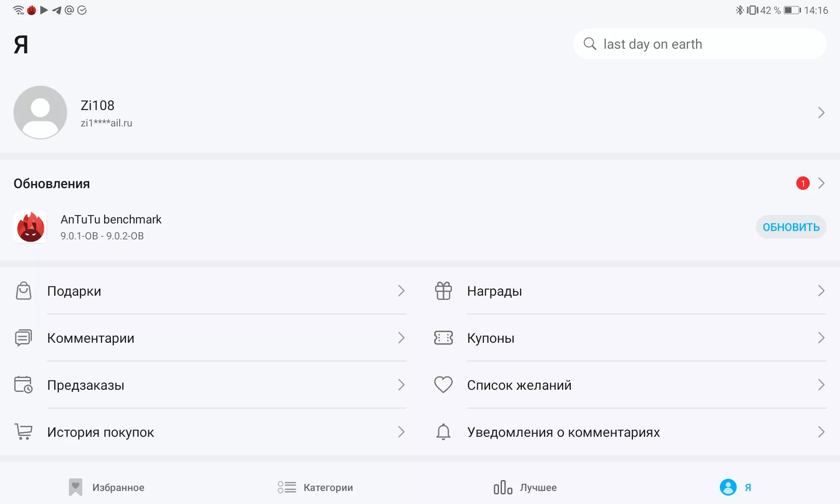Viewport: 840px width, 504px height.
Task: Expand the Предзаказы row chevron
Action: coord(401,385)
